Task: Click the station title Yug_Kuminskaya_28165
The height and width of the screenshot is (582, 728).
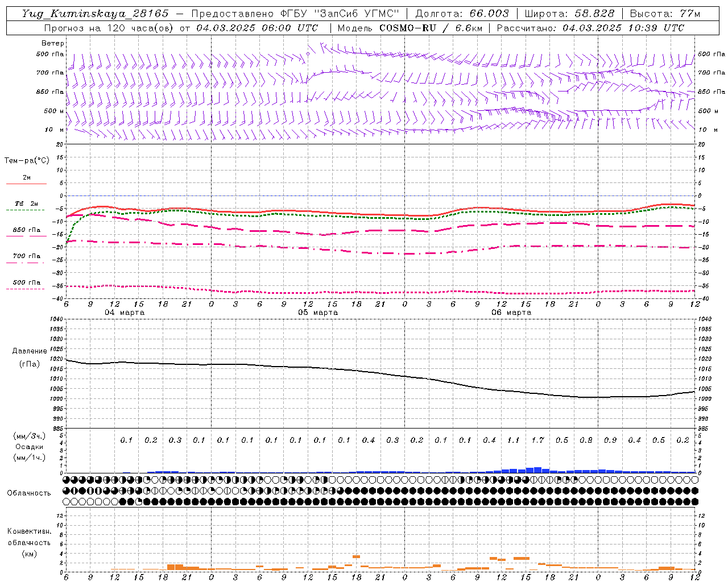Action: pos(96,14)
